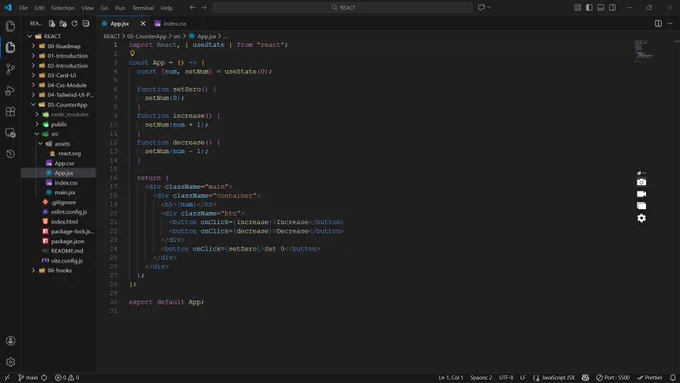Click the Copilot status icon in the status bar

585,377
